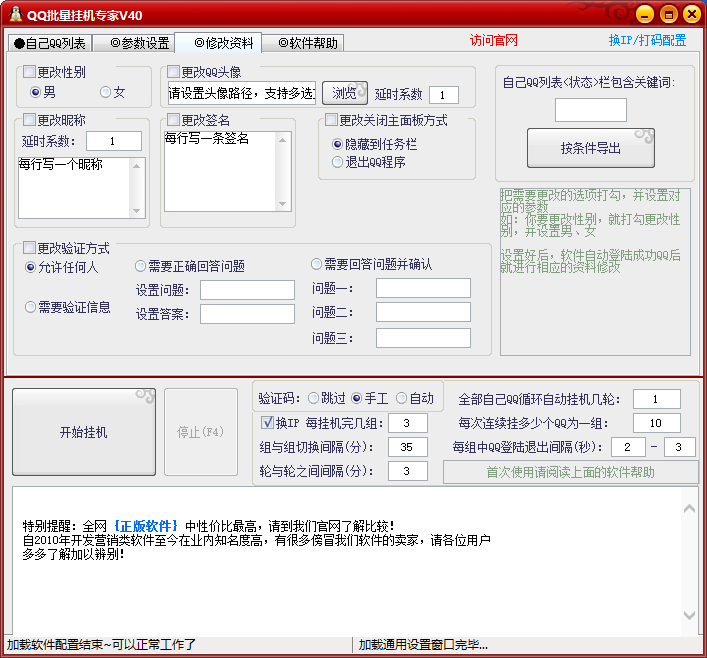Click nickname list scroll down arrow
This screenshot has height=658, width=707.
coord(137,211)
